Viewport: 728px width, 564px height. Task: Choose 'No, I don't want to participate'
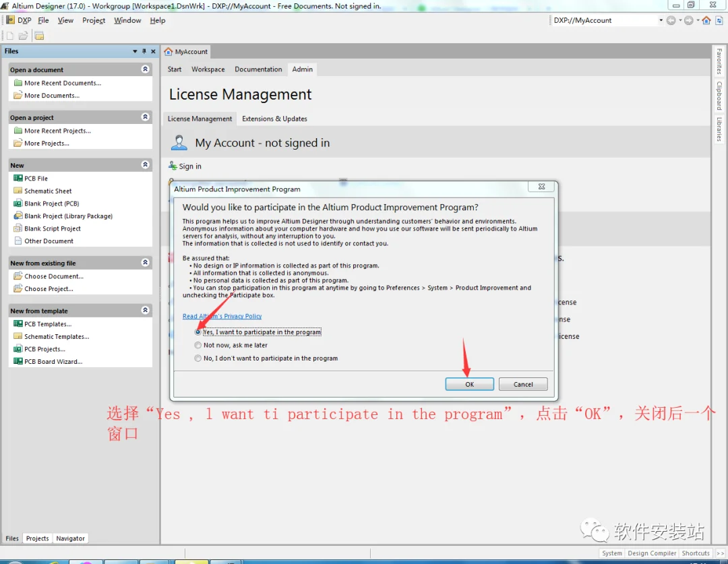[198, 358]
